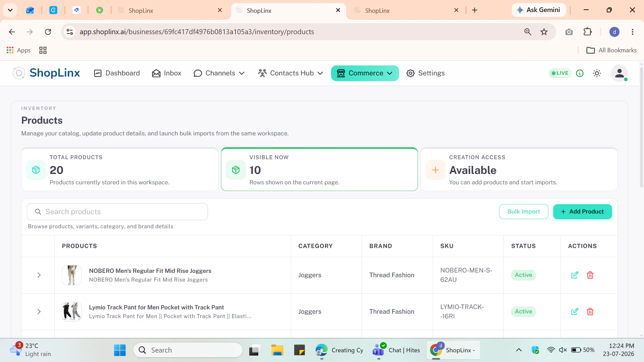
Task: Edit the Lymio Track Pant product
Action: 575,311
